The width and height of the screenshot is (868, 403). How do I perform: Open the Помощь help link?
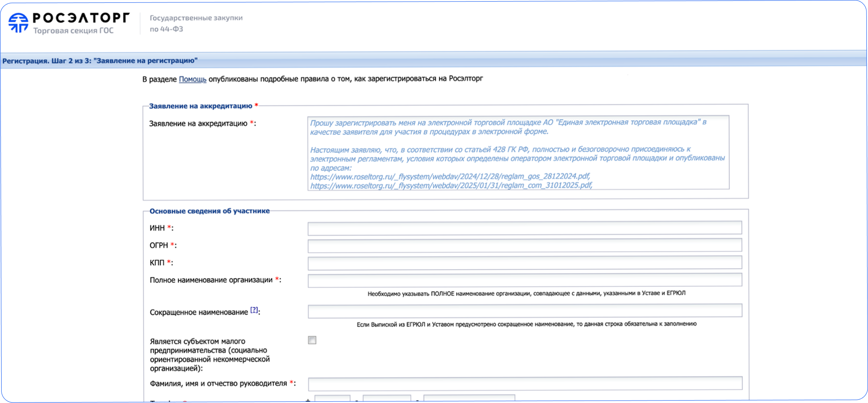pyautogui.click(x=192, y=79)
